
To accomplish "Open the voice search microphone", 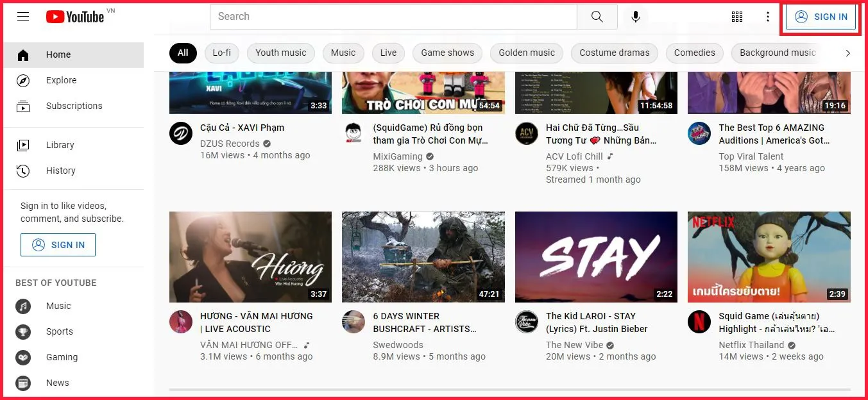I will tap(635, 16).
